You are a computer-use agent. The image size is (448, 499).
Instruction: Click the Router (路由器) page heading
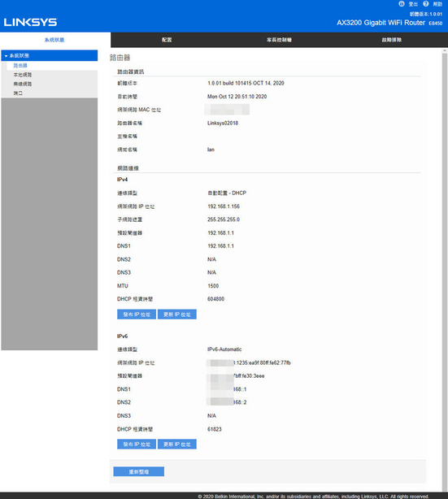[x=120, y=58]
